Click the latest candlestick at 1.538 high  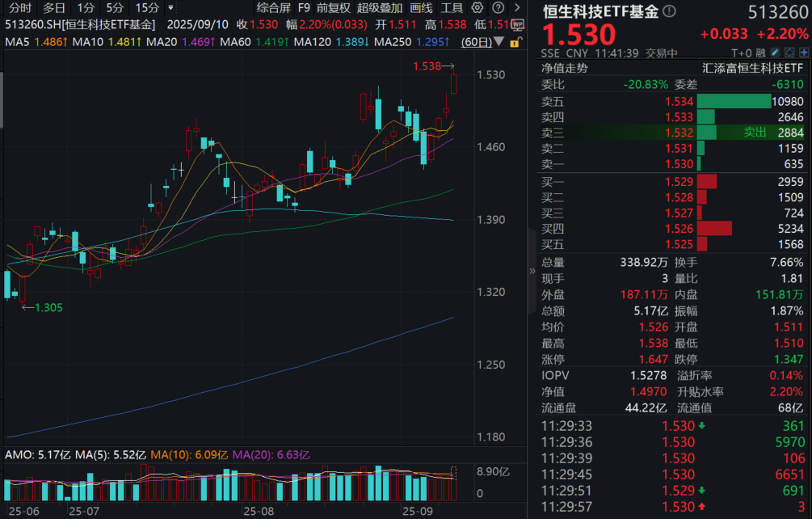453,82
